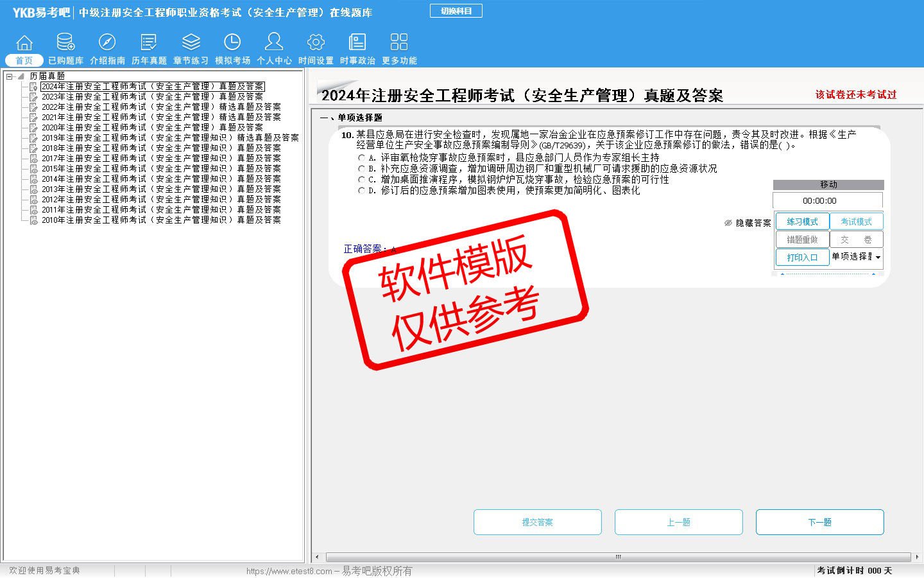Switch to 练习模式 tab
The width and height of the screenshot is (924, 578).
[x=802, y=222]
